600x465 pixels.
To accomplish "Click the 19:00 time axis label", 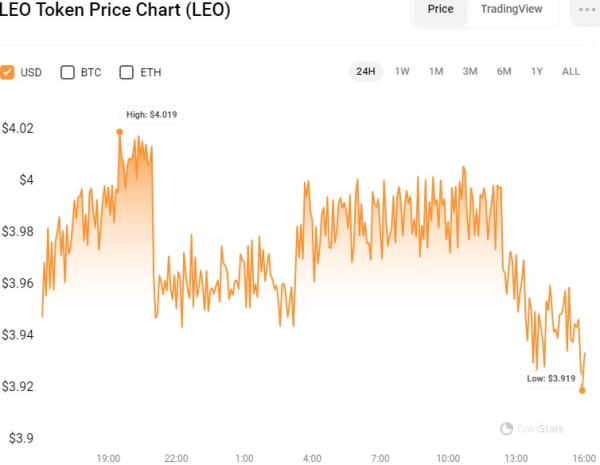I will pos(109,458).
